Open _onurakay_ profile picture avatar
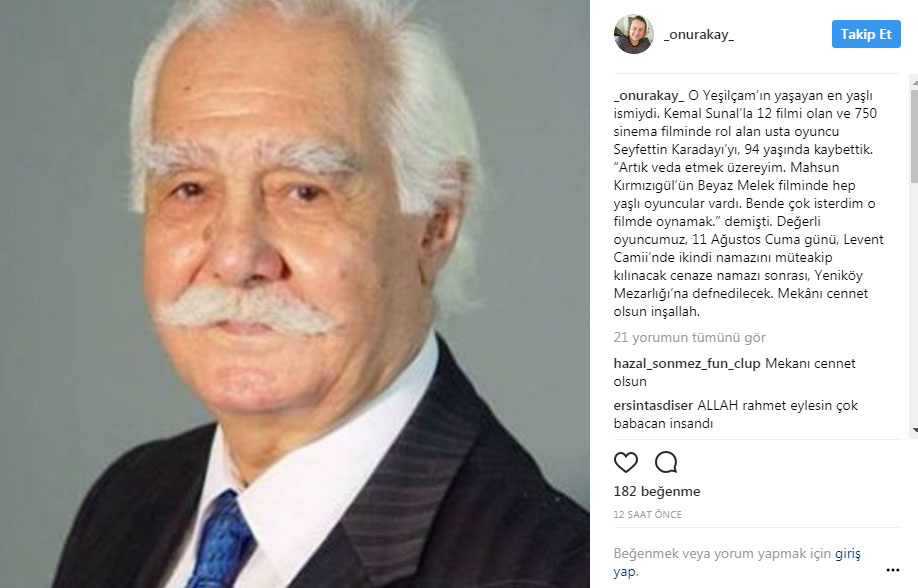The width and height of the screenshot is (918, 588). [633, 35]
